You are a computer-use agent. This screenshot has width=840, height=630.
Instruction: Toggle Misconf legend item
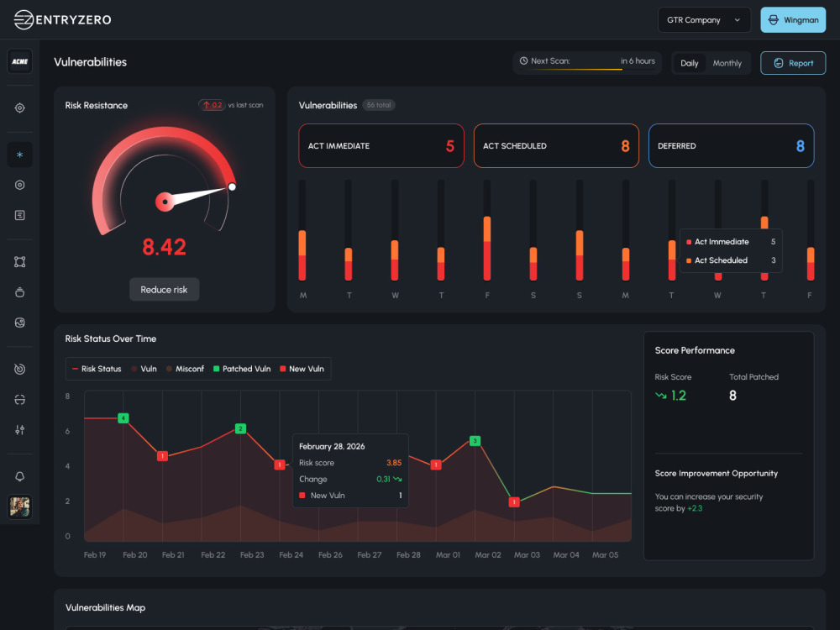(185, 369)
